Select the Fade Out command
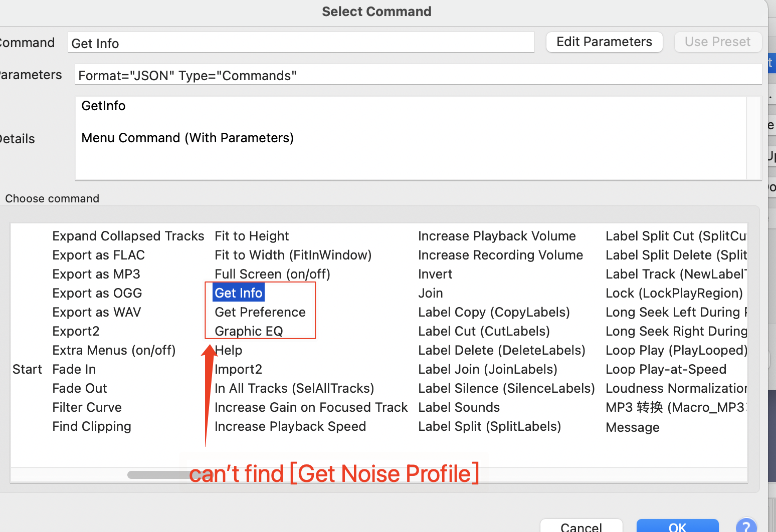The image size is (776, 532). point(79,388)
